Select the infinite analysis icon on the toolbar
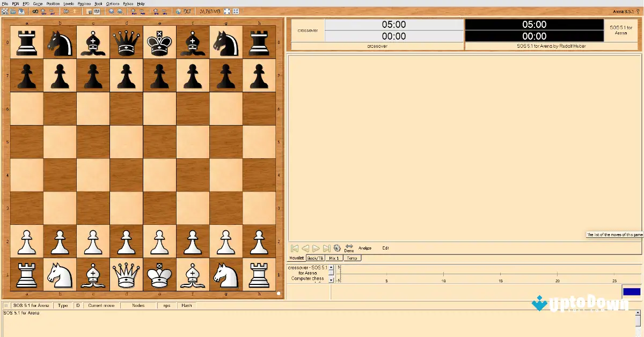 35,11
